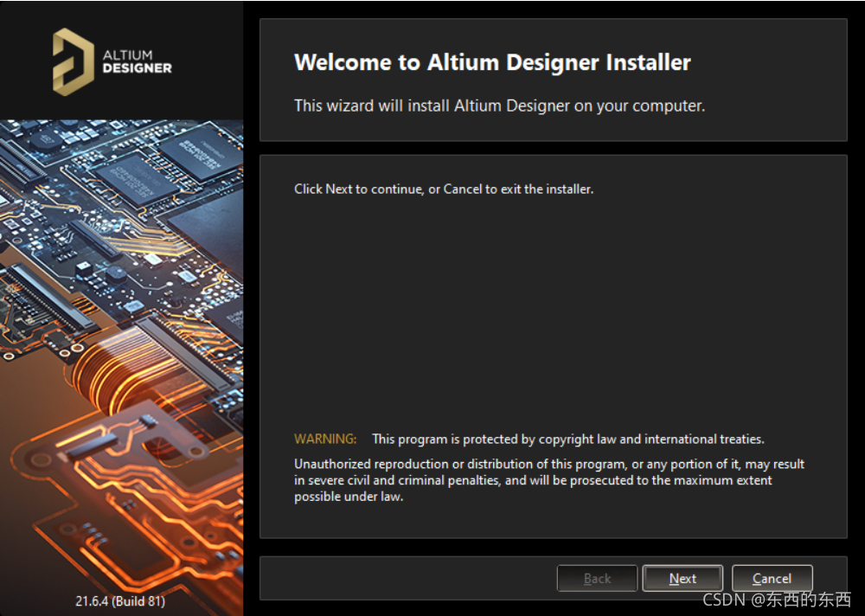Select the version text 21.6.4 (Build 81)
The image size is (865, 616).
pyautogui.click(x=120, y=600)
